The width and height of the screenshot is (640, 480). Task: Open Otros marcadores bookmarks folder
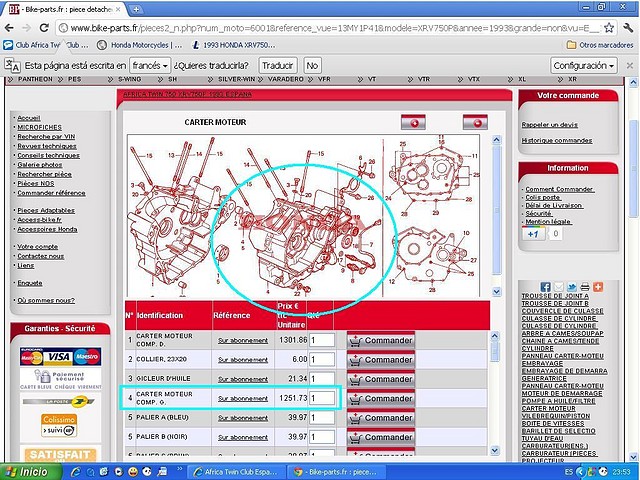pos(600,45)
